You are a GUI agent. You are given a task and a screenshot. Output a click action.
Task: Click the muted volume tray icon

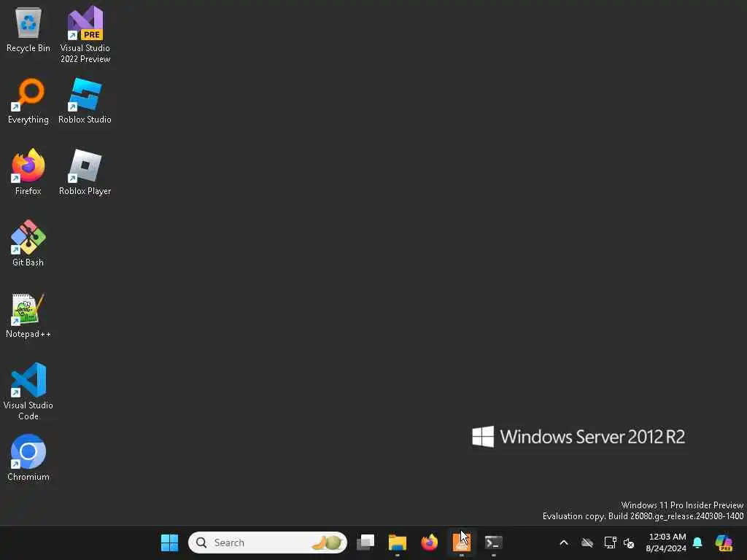pyautogui.click(x=629, y=542)
